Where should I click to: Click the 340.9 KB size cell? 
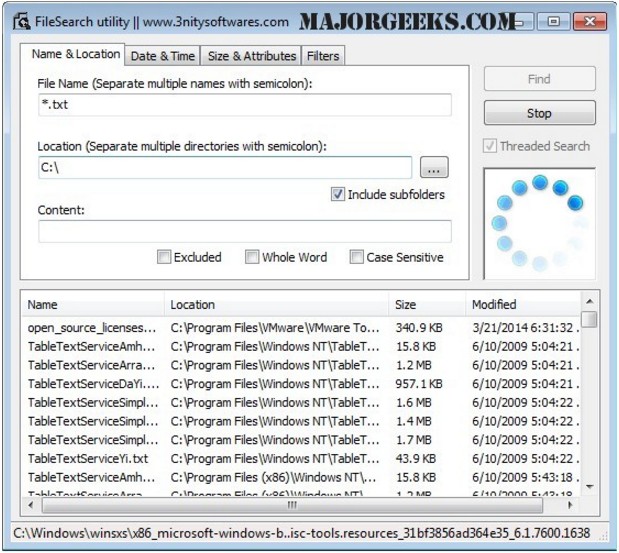click(419, 328)
